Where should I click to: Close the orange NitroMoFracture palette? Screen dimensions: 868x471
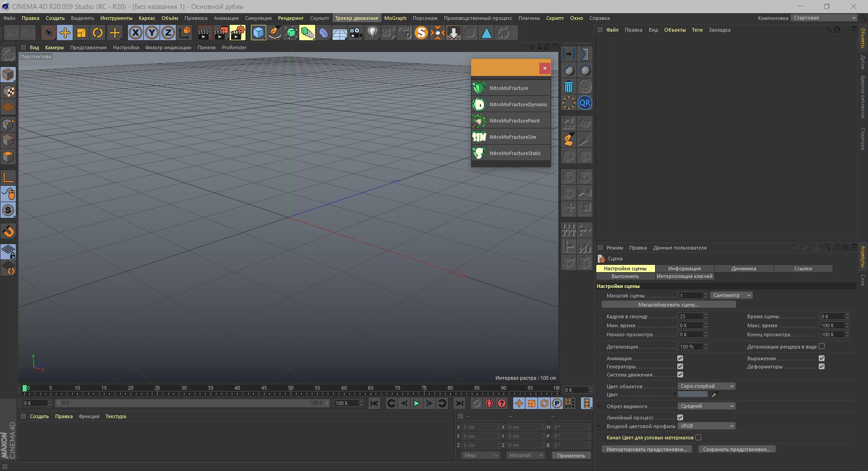tap(545, 68)
